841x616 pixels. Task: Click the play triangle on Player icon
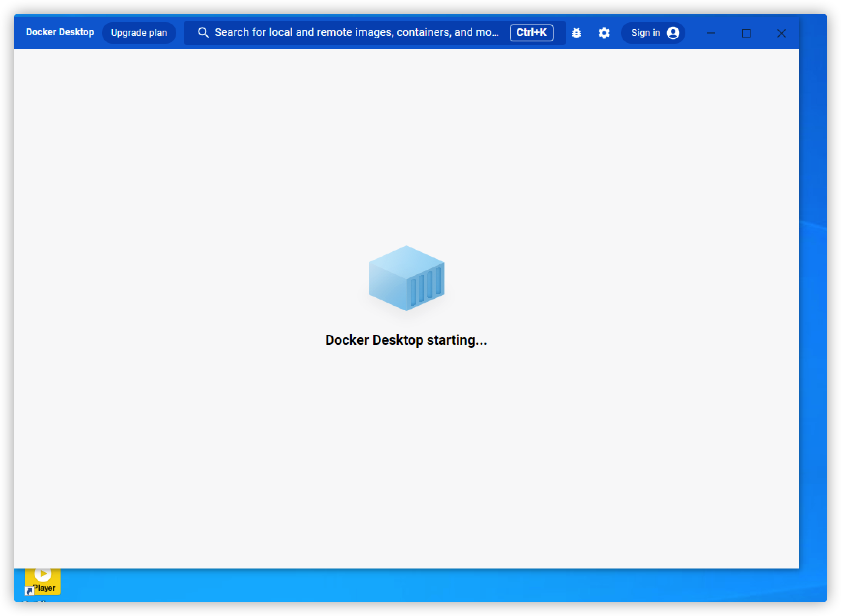[x=43, y=573]
